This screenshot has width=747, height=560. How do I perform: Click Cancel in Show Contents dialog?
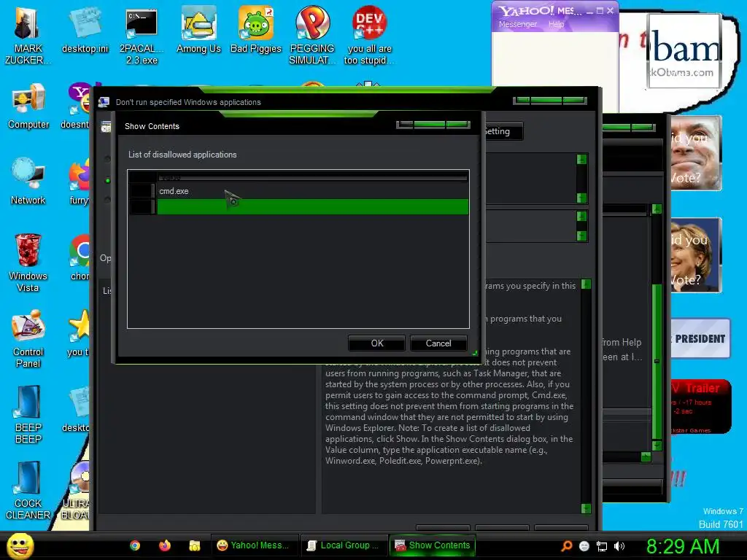click(438, 343)
